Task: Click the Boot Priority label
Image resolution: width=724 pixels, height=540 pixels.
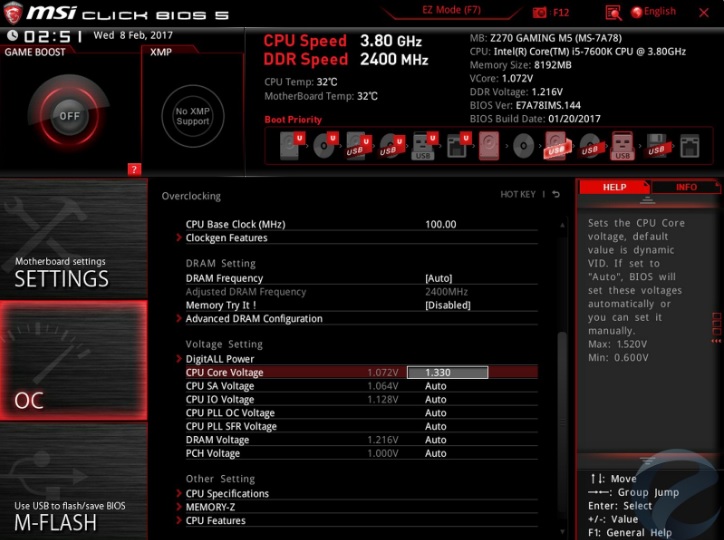Action: click(x=293, y=120)
